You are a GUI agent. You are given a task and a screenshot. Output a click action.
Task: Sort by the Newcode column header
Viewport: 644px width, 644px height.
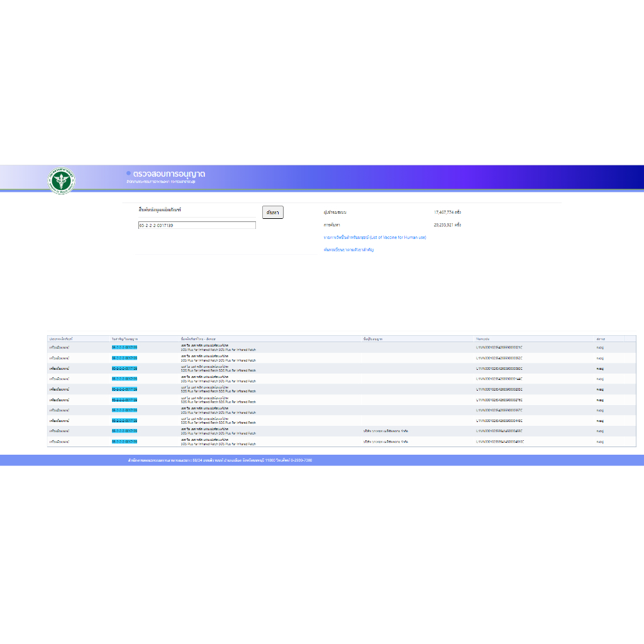[x=483, y=339]
